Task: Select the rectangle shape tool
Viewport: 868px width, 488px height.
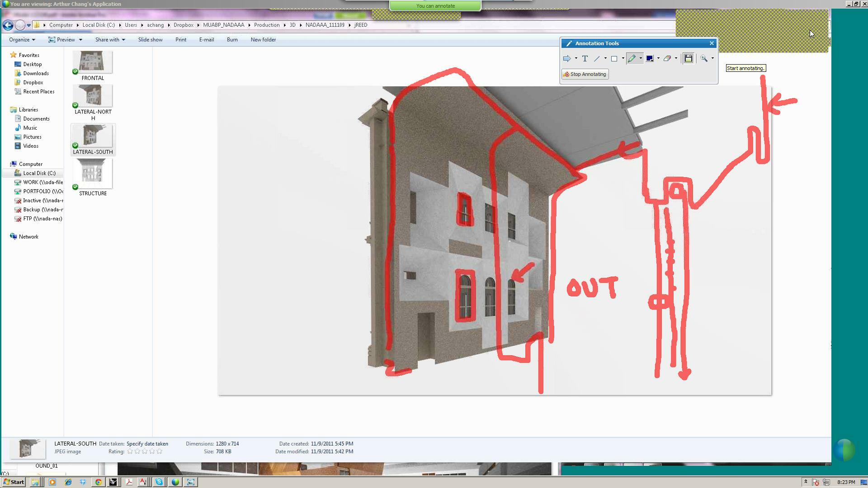Action: coord(614,58)
